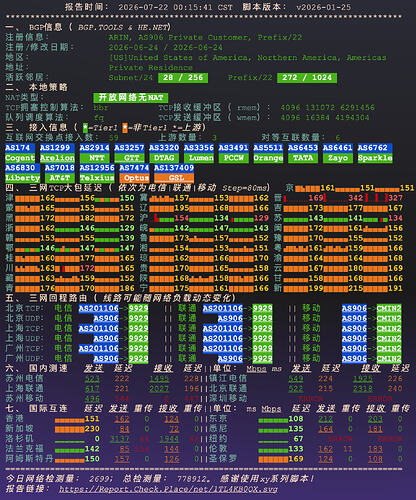This screenshot has height=500, width=416.
Task: Select the Orange provider label
Action: pos(268,158)
